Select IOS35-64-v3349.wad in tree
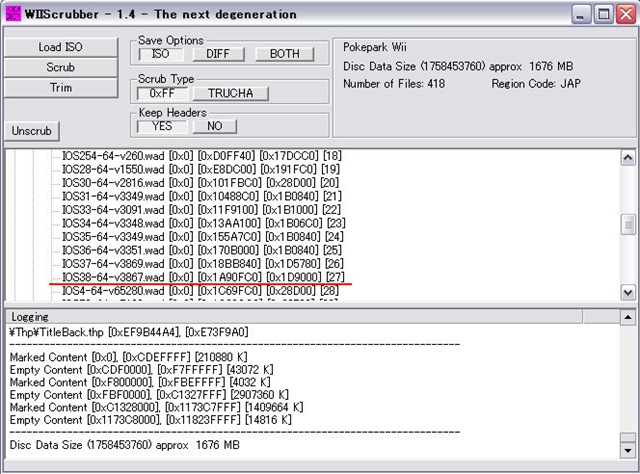 click(203, 237)
